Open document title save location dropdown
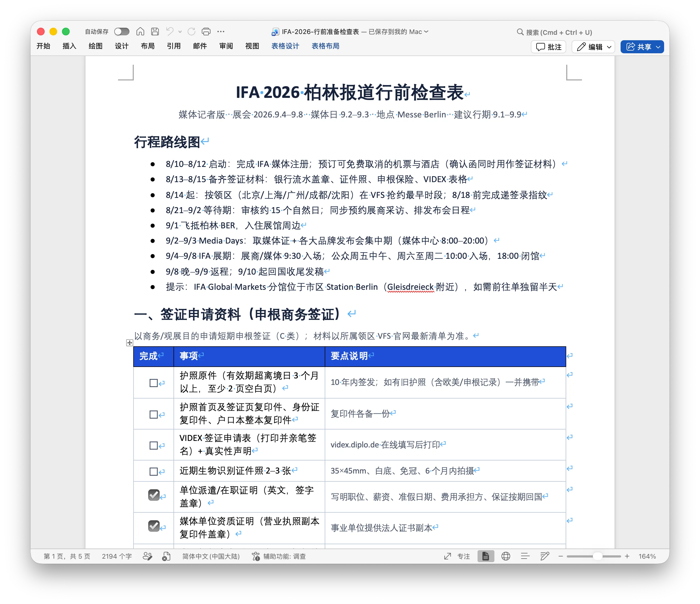The width and height of the screenshot is (700, 604). coord(426,32)
